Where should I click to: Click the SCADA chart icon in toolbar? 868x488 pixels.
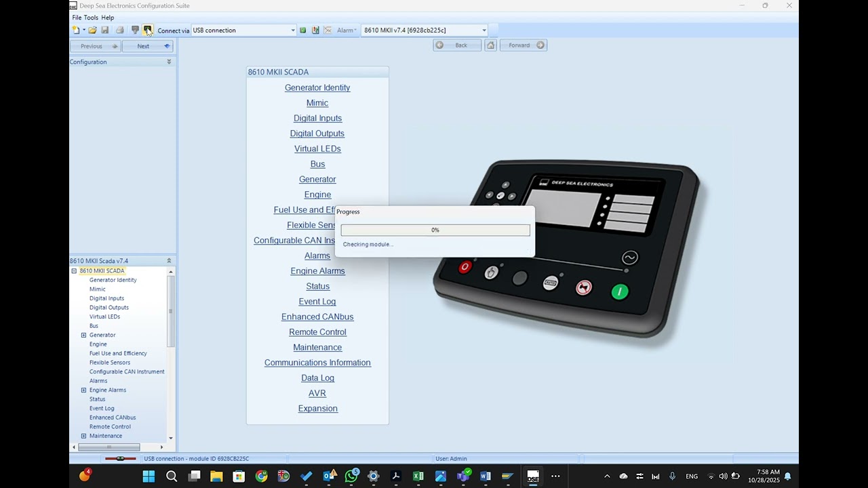(x=315, y=30)
